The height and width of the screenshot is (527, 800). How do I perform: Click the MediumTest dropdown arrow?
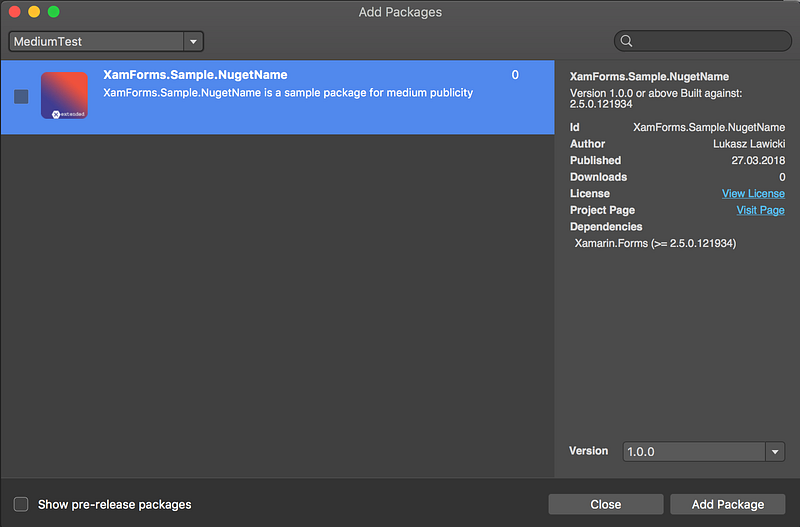[193, 42]
